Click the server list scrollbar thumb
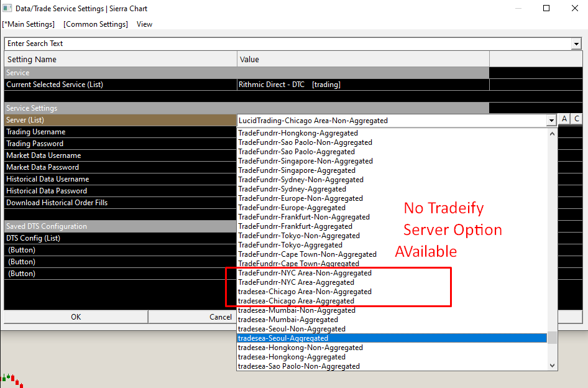This screenshot has width=588, height=388. click(552, 338)
